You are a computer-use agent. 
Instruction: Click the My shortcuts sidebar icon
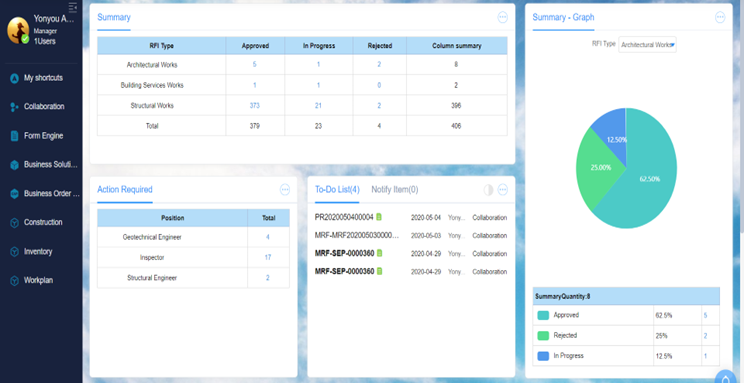[14, 78]
